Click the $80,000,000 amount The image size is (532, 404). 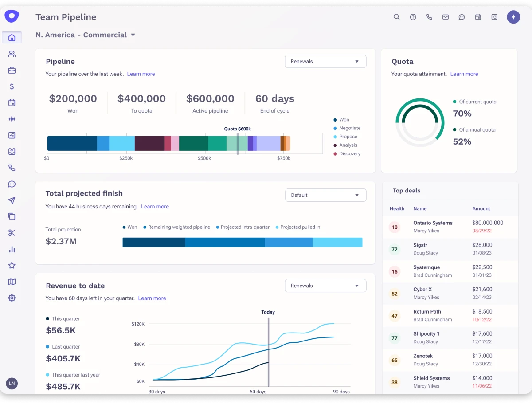[x=488, y=223]
